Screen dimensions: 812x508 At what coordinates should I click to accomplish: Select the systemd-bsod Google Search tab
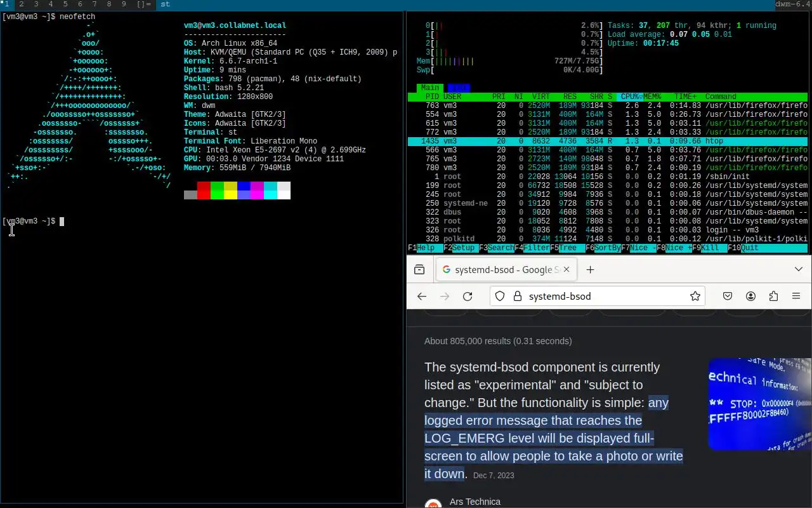pyautogui.click(x=506, y=270)
